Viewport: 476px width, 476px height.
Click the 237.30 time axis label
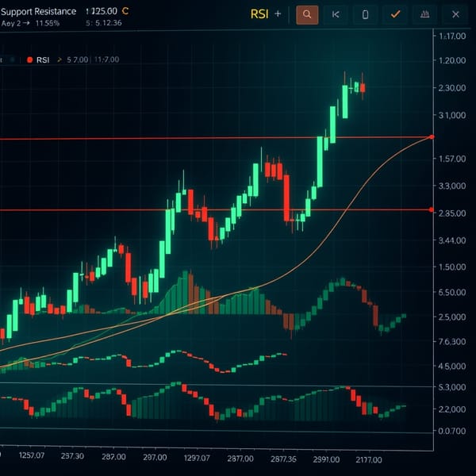[72, 456]
